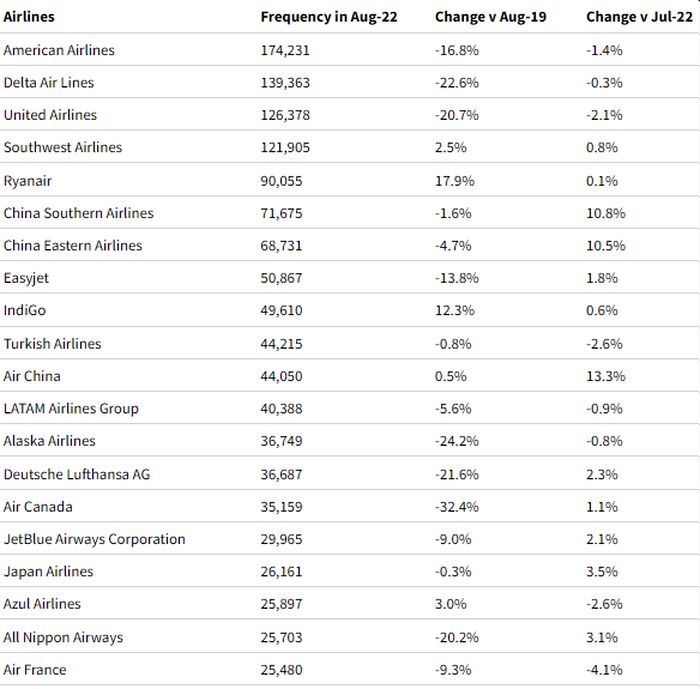The width and height of the screenshot is (700, 689).
Task: Click the Frequency in Aug-22 column header
Action: tap(328, 17)
